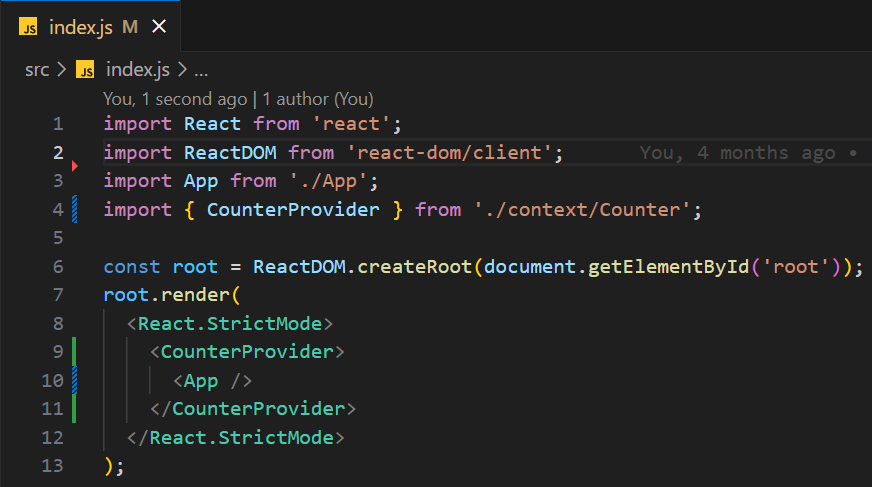Click the red deleted-lines marker by line 2
The height and width of the screenshot is (487, 872).
click(75, 164)
